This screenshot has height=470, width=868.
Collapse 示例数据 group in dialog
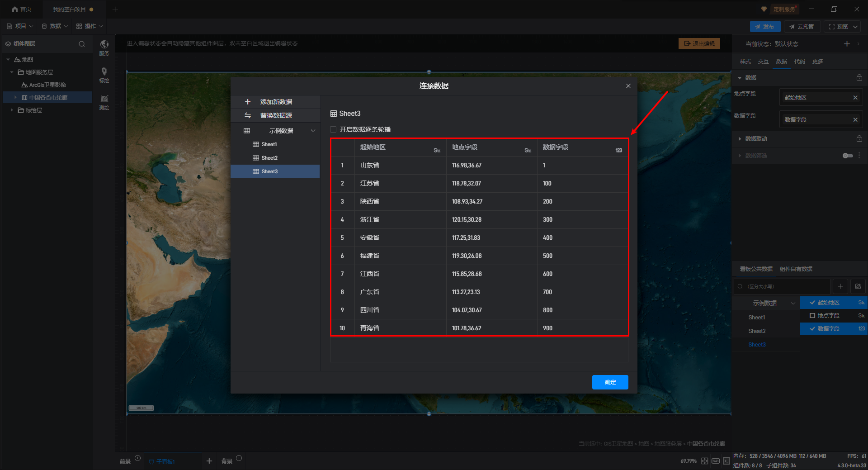[313, 131]
